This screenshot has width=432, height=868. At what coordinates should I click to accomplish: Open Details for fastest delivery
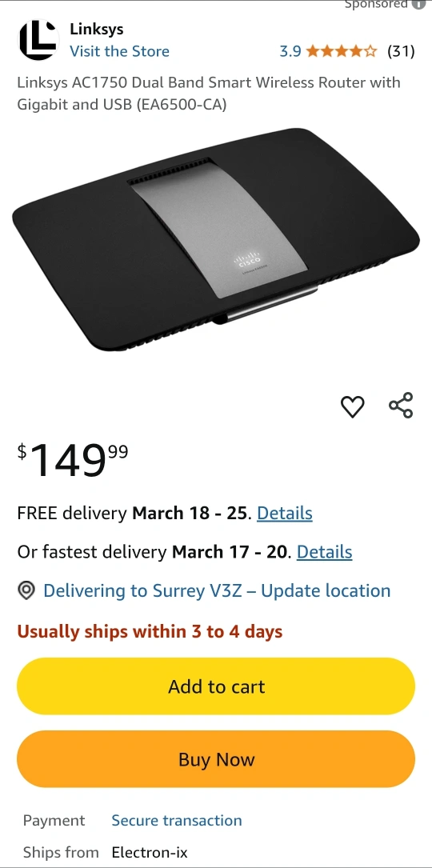[x=325, y=552]
